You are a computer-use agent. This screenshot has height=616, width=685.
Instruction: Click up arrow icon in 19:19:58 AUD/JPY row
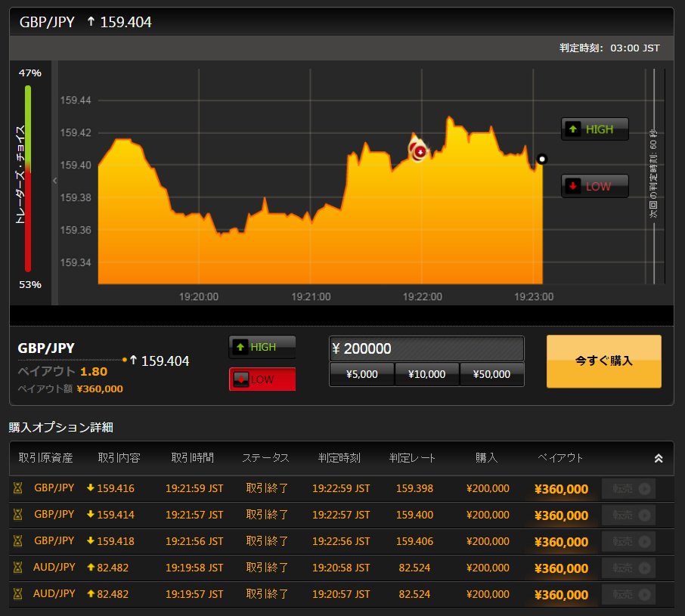pos(91,567)
